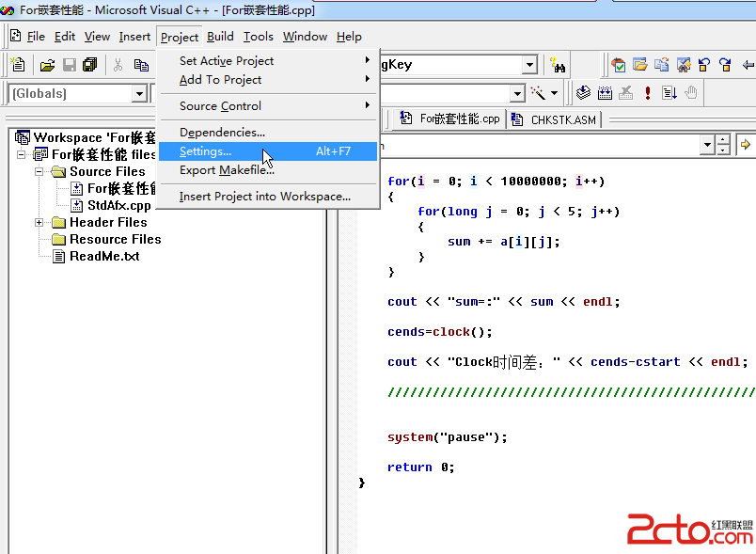Viewport: 756px width, 554px height.
Task: Select the For嵌套性能 source file in tree
Action: click(121, 188)
